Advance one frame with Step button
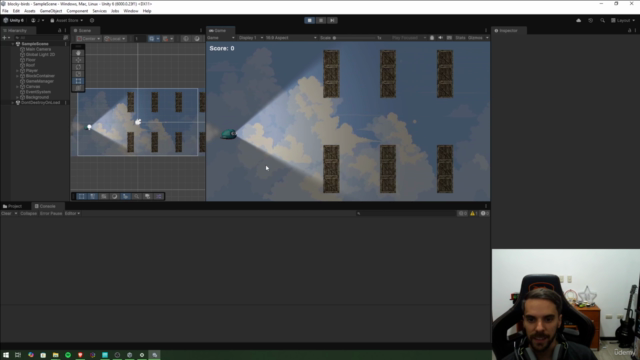Viewport: 640px width, 360px height. pyautogui.click(x=332, y=20)
